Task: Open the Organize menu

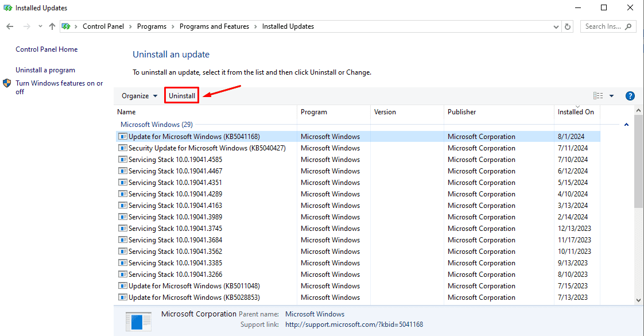Action: pyautogui.click(x=139, y=96)
